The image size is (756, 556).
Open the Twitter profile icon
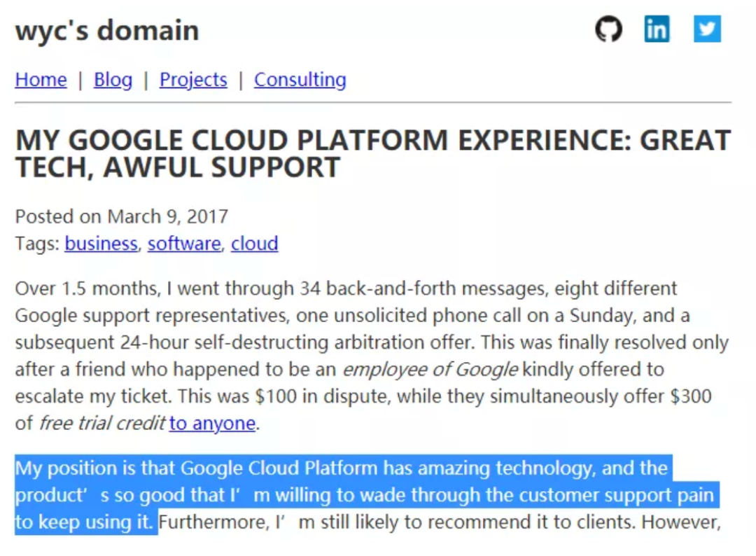tap(707, 29)
